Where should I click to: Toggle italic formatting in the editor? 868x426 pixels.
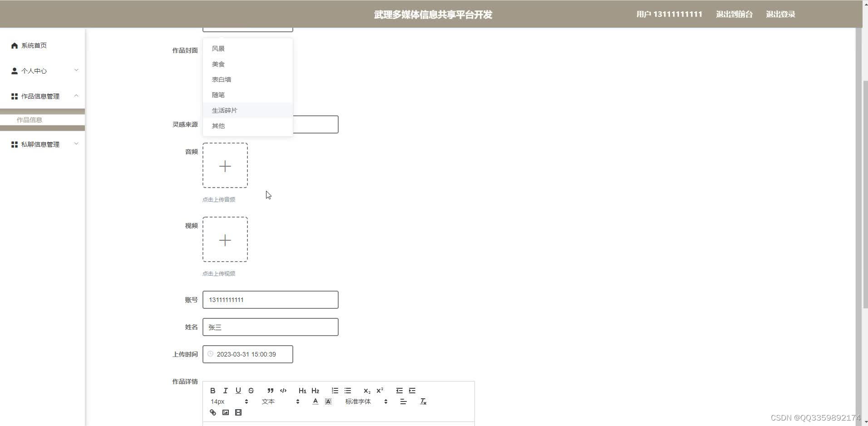tap(225, 391)
